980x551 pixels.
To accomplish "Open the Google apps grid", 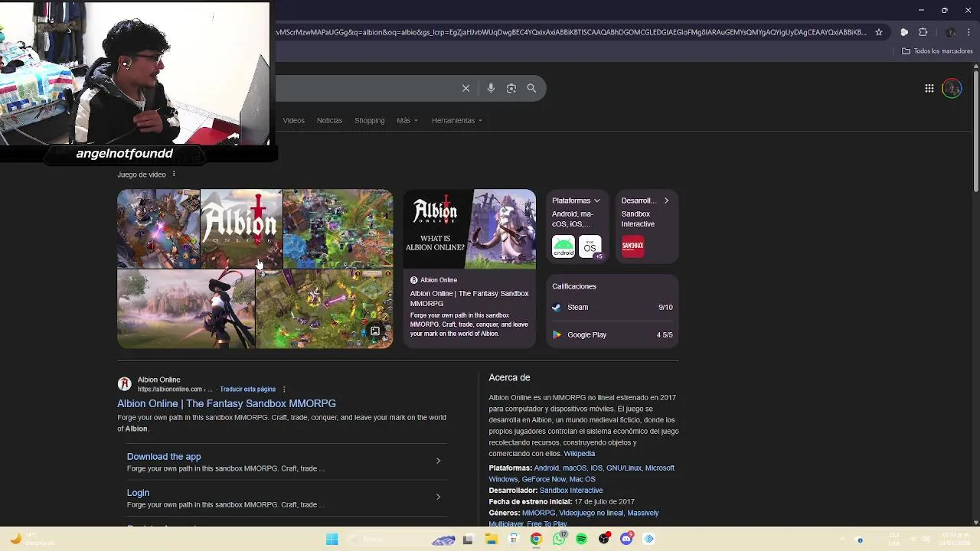I will click(929, 89).
